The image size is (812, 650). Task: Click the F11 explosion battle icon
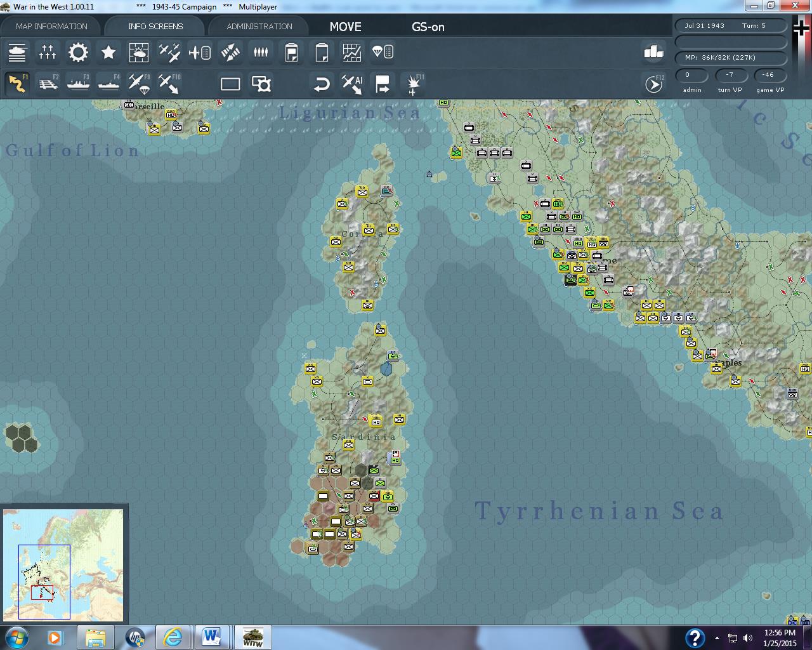pyautogui.click(x=414, y=84)
